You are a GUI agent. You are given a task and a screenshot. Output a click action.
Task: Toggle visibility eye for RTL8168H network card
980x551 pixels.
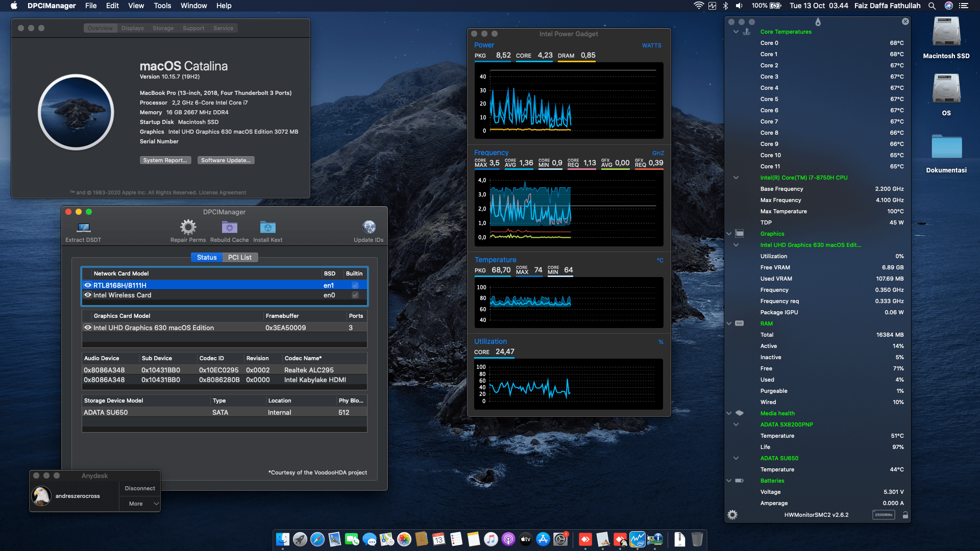(87, 285)
